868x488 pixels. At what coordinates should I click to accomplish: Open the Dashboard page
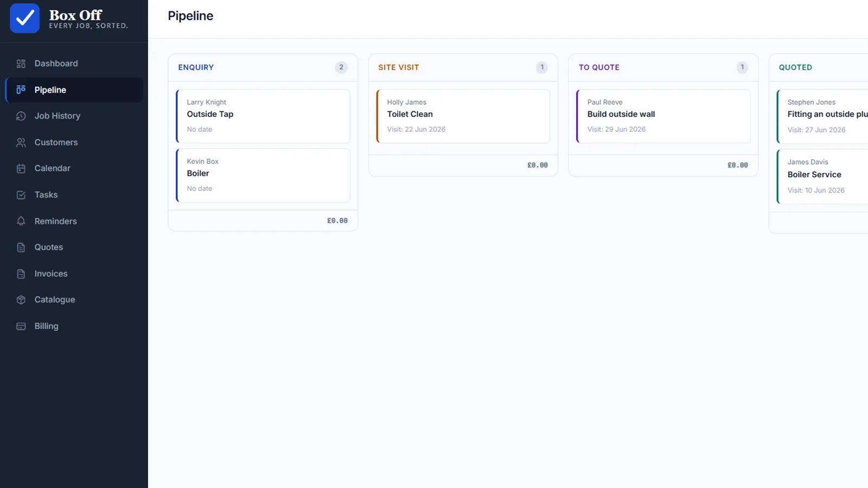[74, 63]
